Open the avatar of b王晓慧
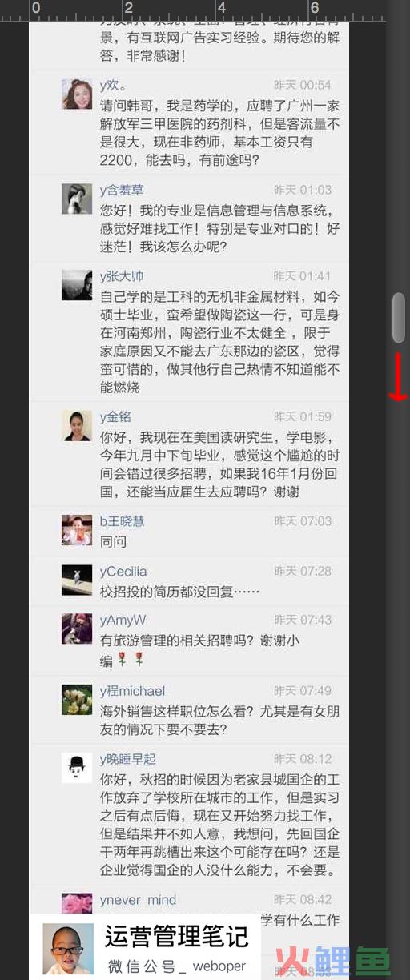Screen dimensions: 410x980 pos(77,530)
